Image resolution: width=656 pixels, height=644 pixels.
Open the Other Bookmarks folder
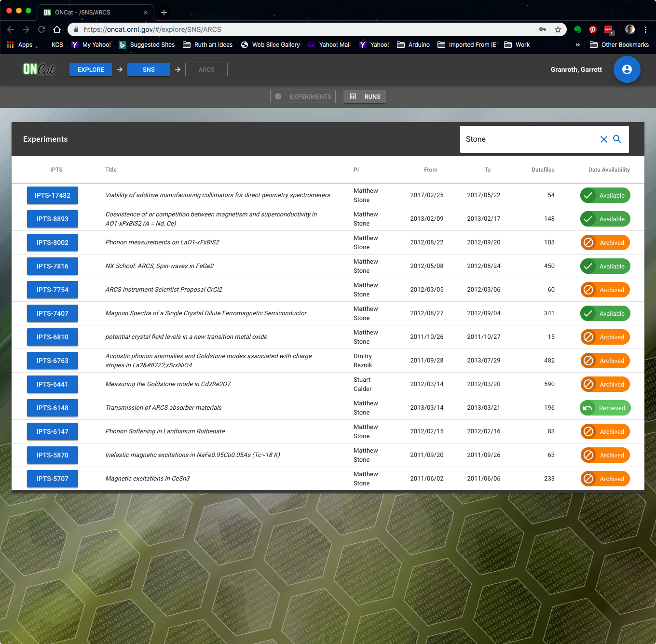(619, 45)
